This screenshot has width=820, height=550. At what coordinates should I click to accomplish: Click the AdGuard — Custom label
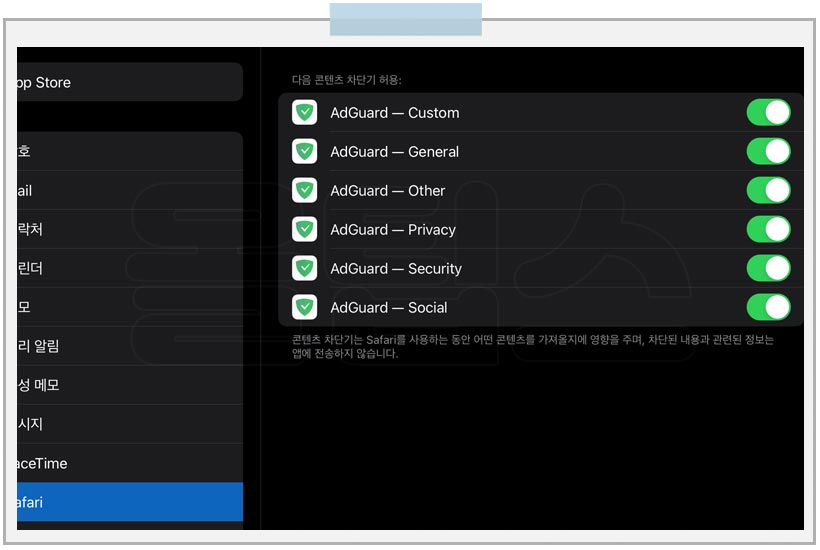(395, 113)
